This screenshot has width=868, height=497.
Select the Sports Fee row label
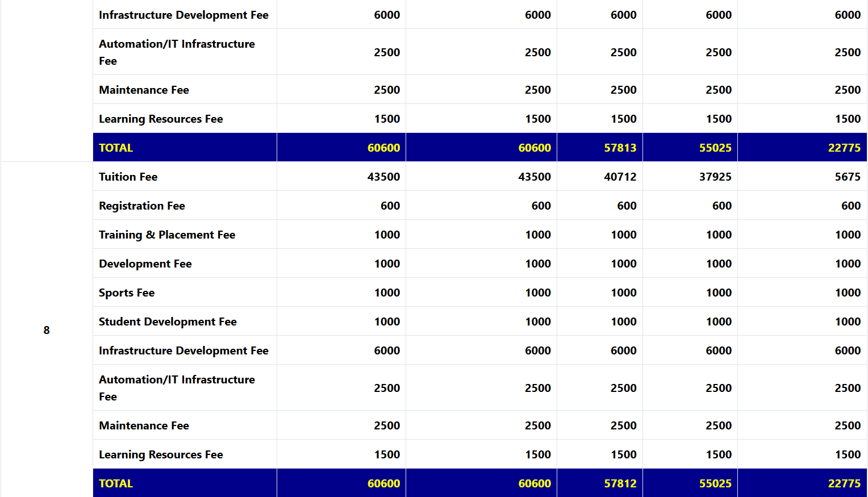(126, 293)
